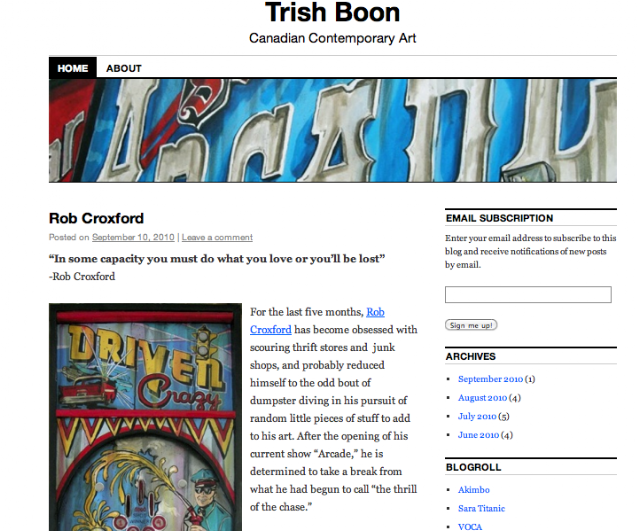Click the Leave a comment link
The height and width of the screenshot is (531, 640).
(x=217, y=237)
